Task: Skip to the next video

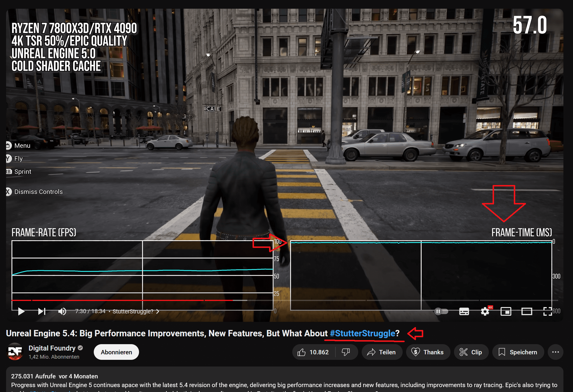Action: click(x=42, y=311)
